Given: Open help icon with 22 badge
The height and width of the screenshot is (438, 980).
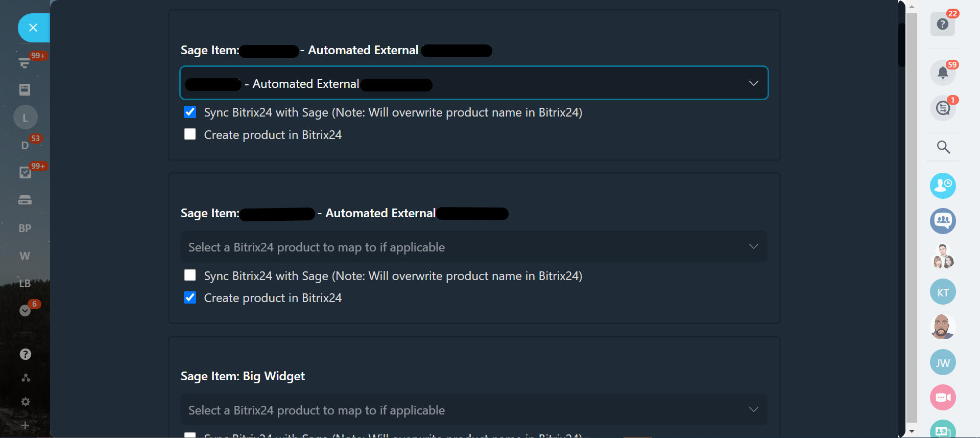Looking at the screenshot, I should (x=943, y=24).
